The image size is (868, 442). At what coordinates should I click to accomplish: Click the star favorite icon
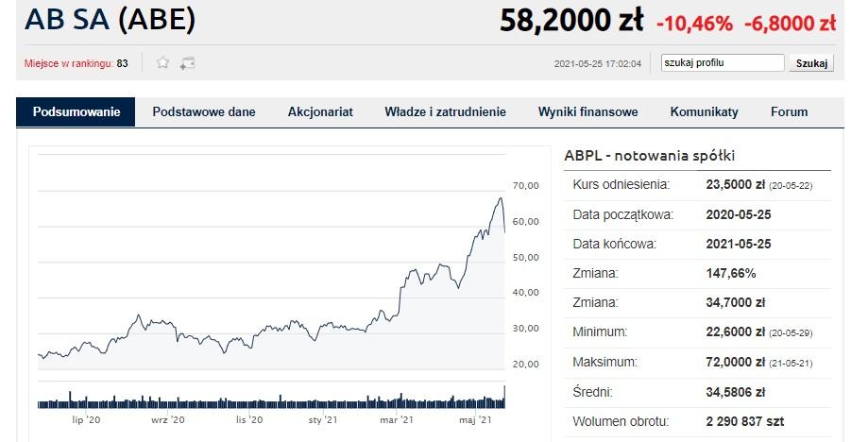pyautogui.click(x=162, y=62)
